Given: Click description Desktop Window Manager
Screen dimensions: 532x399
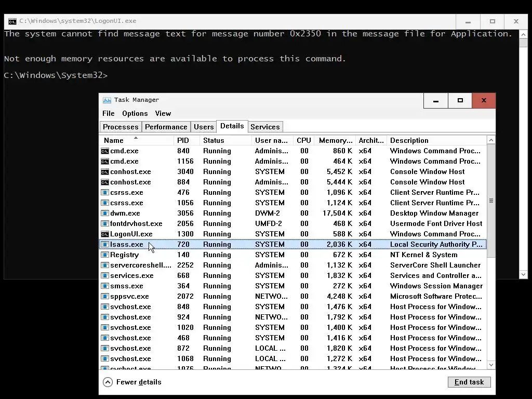Looking at the screenshot, I should tap(434, 214).
